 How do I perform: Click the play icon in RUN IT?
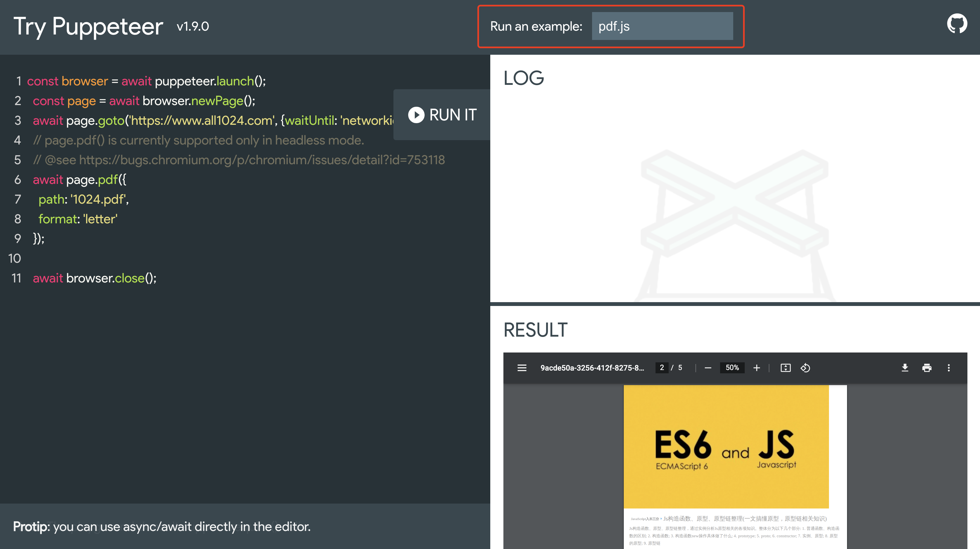416,115
